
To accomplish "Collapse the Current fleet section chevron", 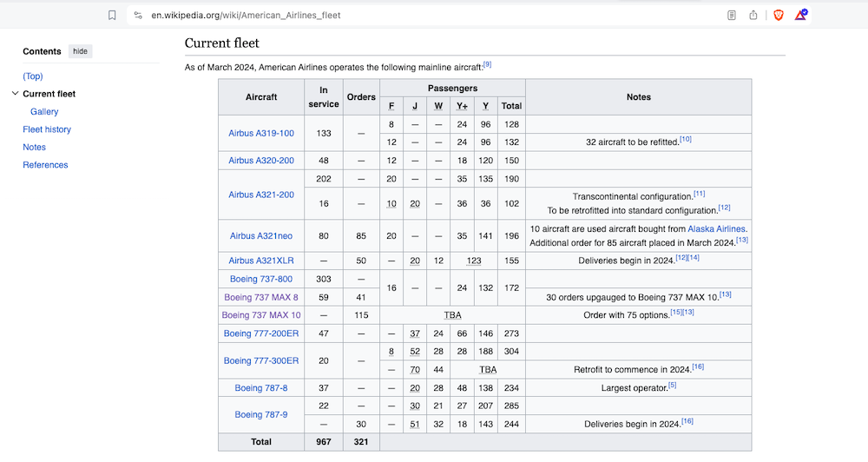I will [15, 94].
